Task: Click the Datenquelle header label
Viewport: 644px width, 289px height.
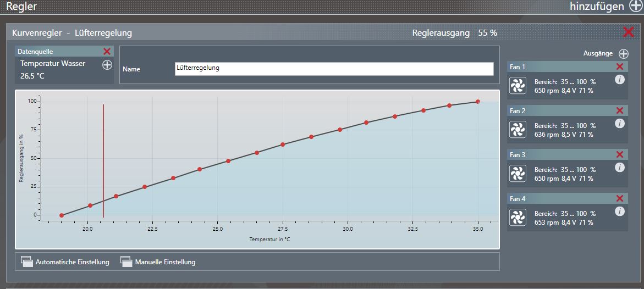Action: pyautogui.click(x=35, y=51)
